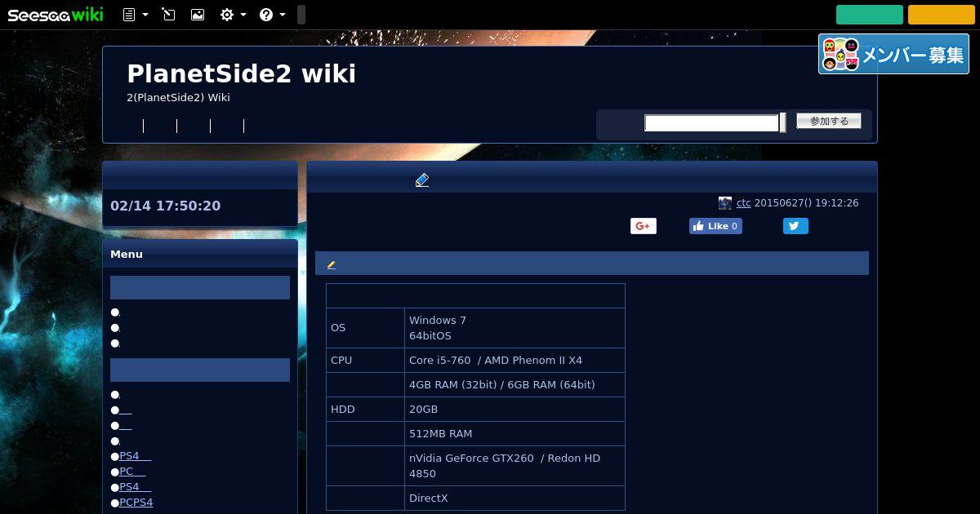980x514 pixels.
Task: Click the Facebook Like button
Action: [715, 226]
